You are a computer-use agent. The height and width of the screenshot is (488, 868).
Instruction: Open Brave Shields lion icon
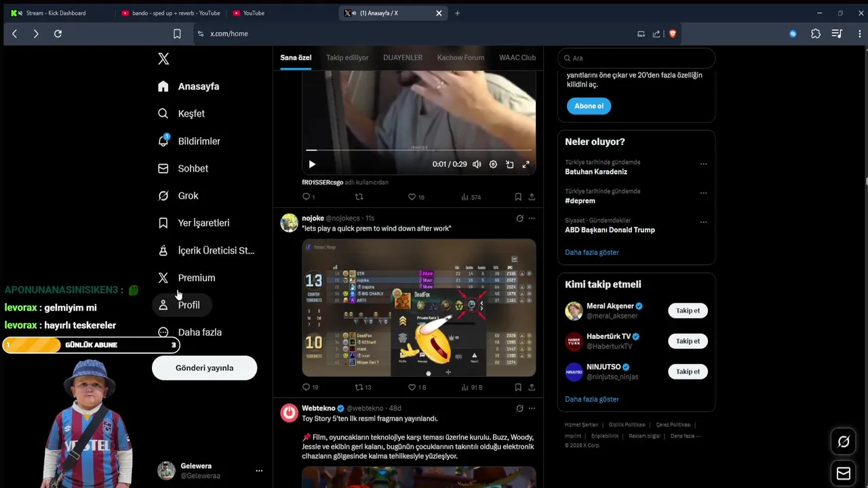673,34
